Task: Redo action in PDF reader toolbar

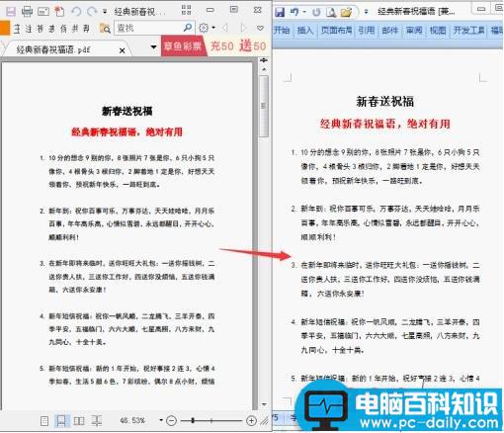Action: 92,12
